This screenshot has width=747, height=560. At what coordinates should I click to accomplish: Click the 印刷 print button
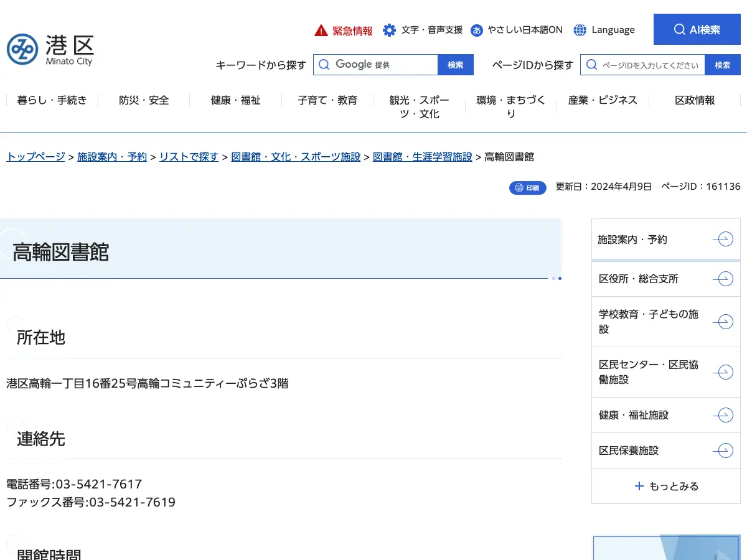[528, 187]
